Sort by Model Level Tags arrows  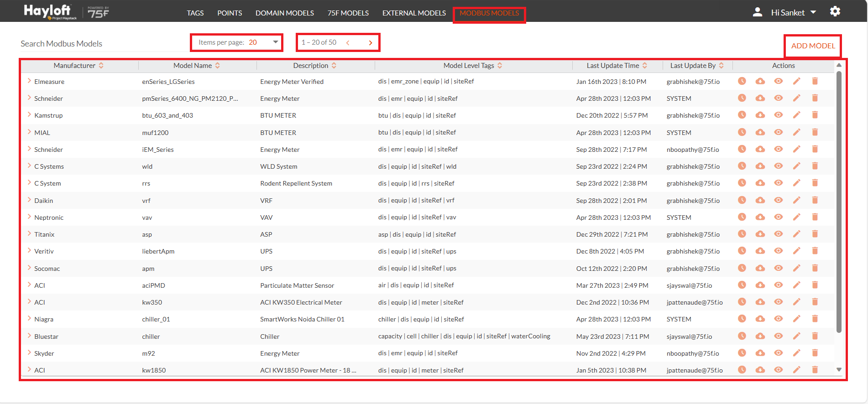(x=500, y=66)
